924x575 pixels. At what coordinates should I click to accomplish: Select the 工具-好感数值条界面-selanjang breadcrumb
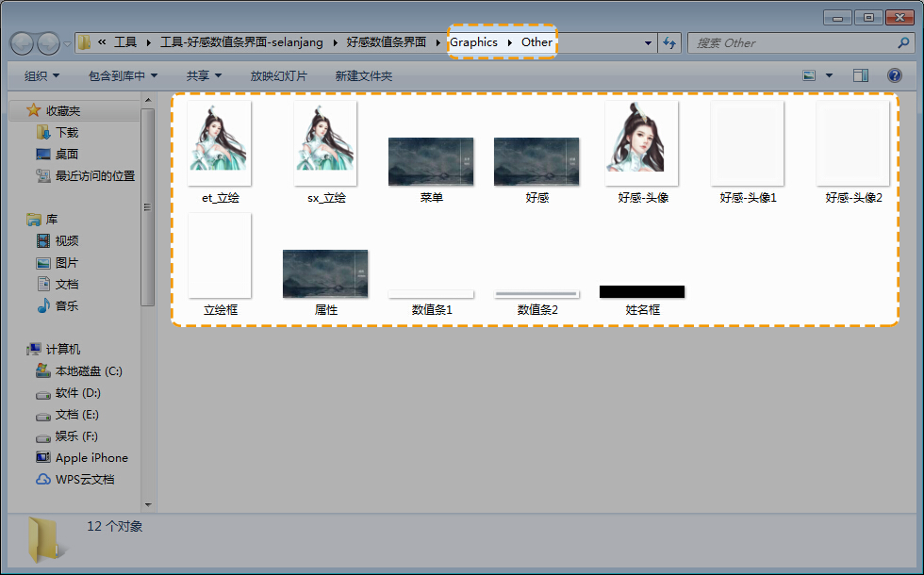(x=241, y=42)
